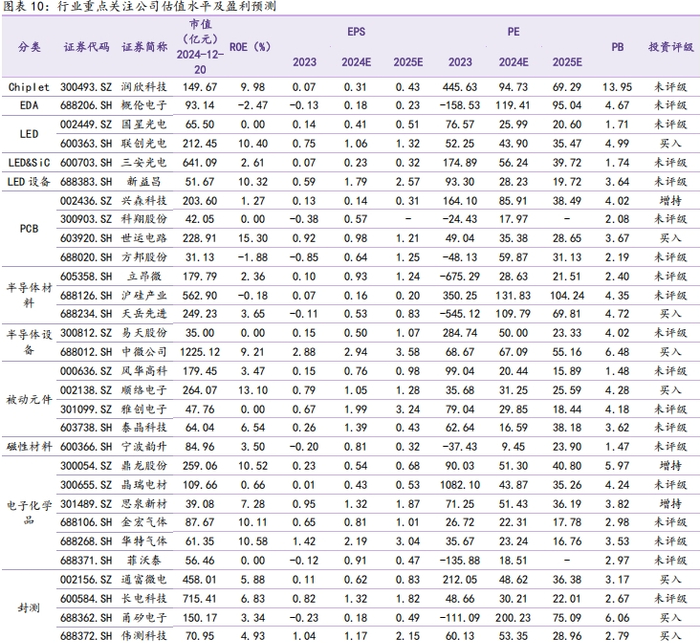Click the 'EDA' category cell
Viewport: 700px width, 643px height.
29,105
